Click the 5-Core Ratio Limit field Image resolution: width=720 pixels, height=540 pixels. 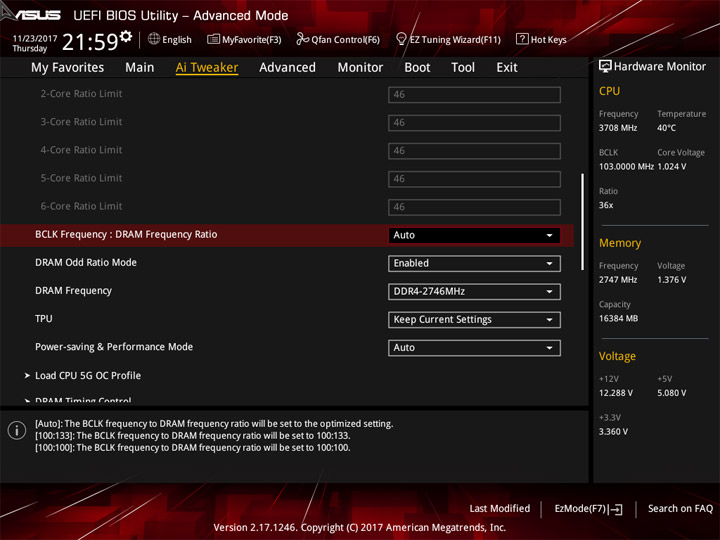click(474, 179)
